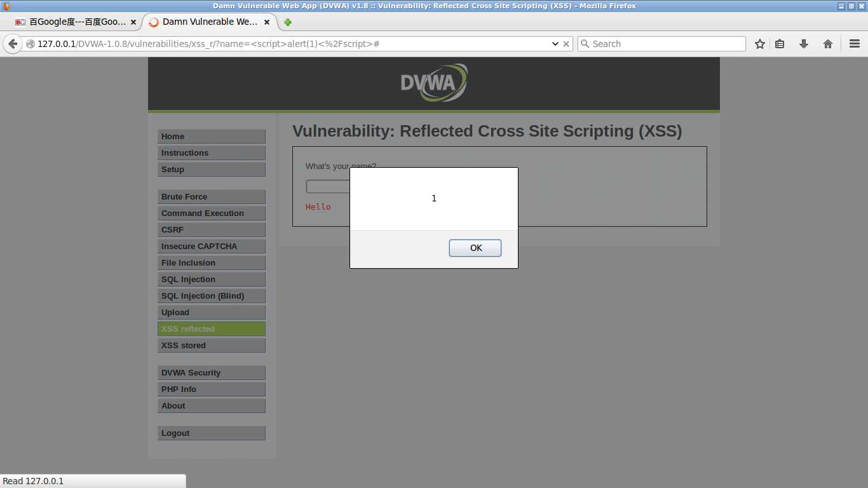Go to the Home page icon
This screenshot has height=488, width=868.
(827, 44)
